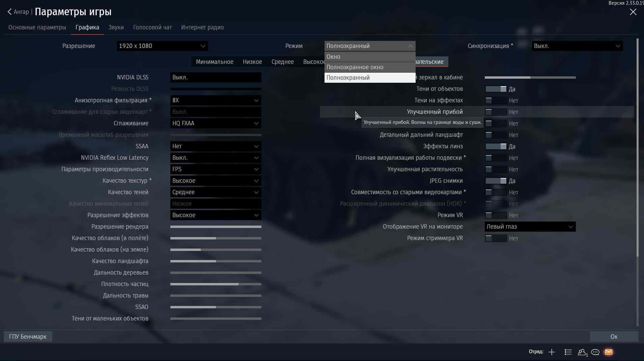This screenshot has width=644, height=361.
Task: Expand the Разрешение 1920 x 1080 dropdown
Action: pos(162,46)
